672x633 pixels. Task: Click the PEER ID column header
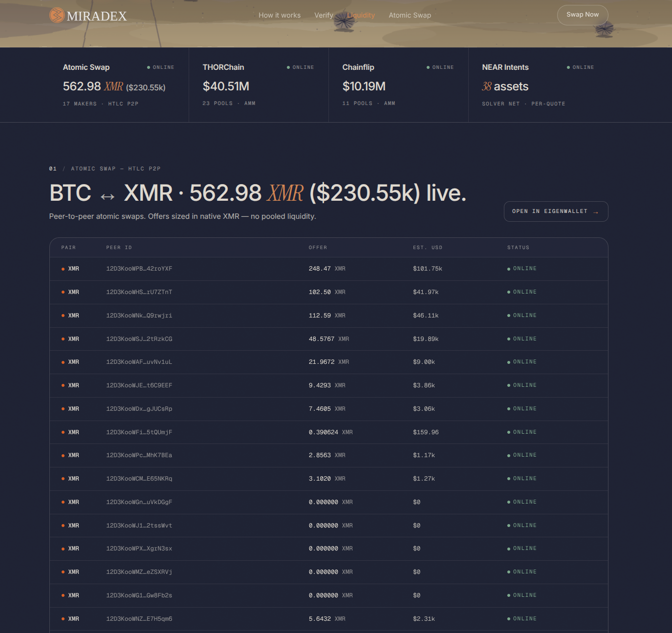coord(119,248)
